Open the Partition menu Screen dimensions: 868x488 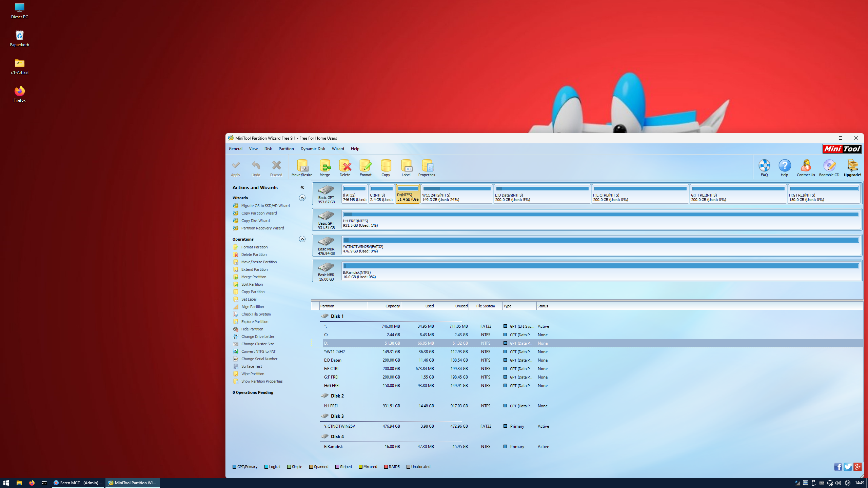[286, 149]
